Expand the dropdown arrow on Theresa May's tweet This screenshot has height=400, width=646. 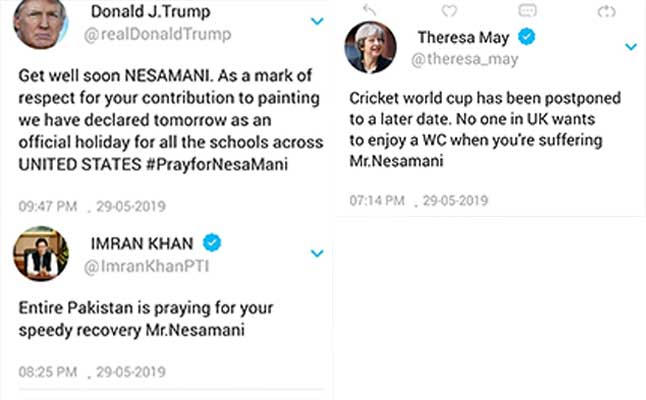[x=631, y=46]
